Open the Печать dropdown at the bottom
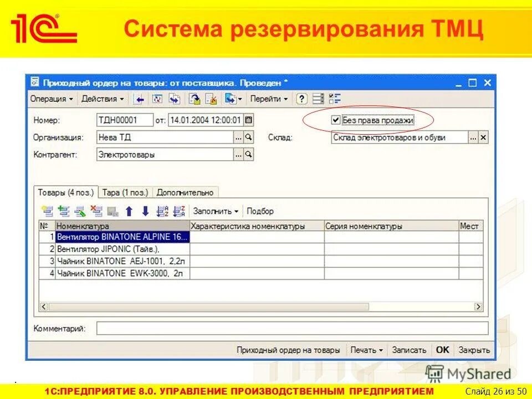Image resolution: width=532 pixels, height=399 pixels. pos(367,350)
